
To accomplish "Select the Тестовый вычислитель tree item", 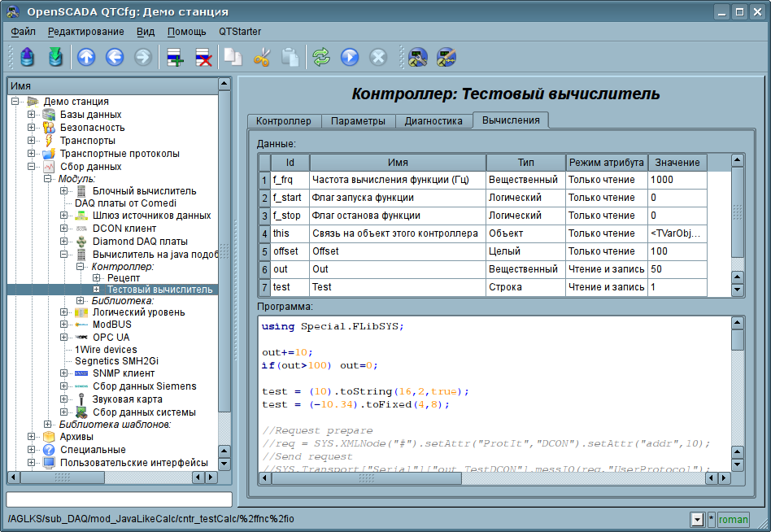I will point(159,290).
